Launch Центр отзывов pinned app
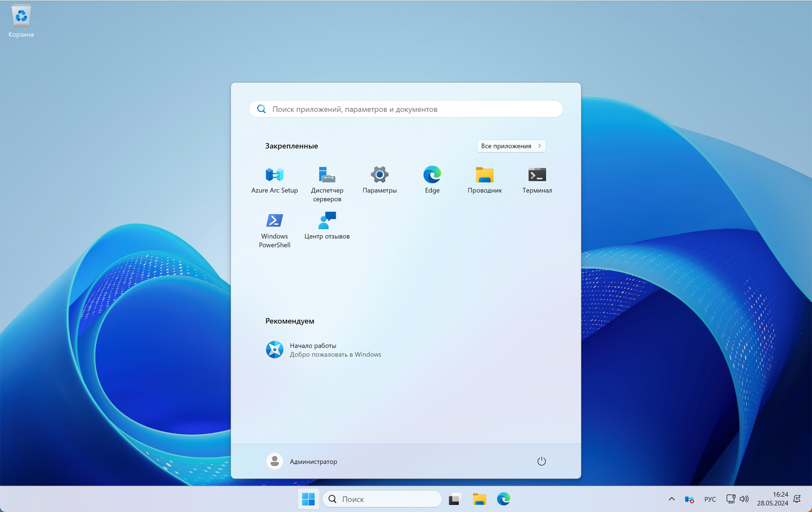This screenshot has height=512, width=812. pos(327,226)
